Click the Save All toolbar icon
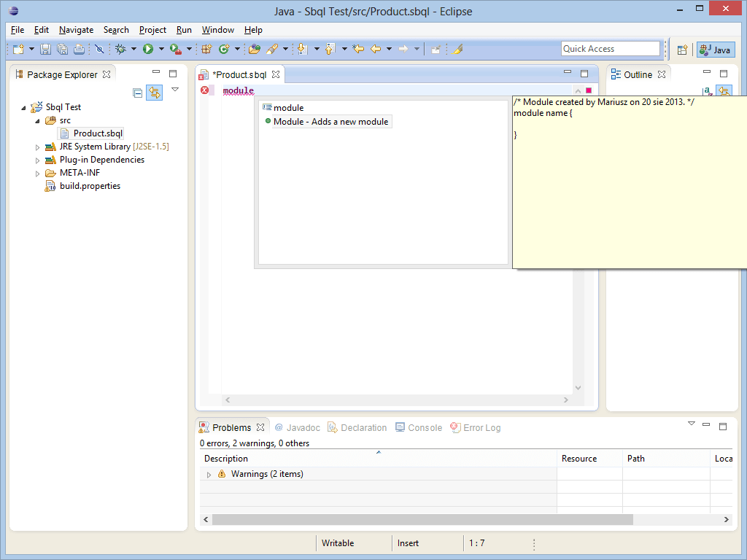 62,49
